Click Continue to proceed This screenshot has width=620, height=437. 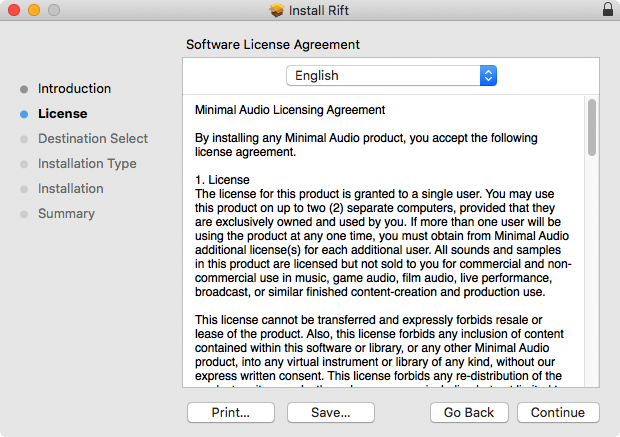tap(558, 412)
